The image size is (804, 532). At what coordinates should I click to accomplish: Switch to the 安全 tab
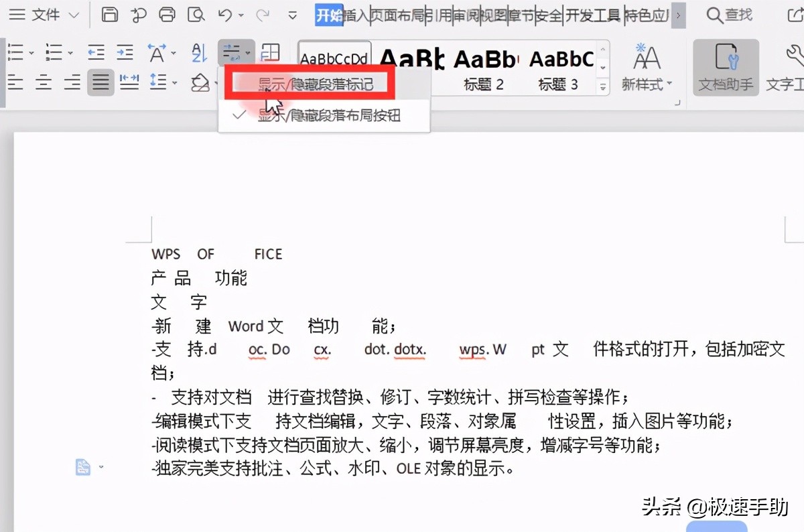[549, 15]
